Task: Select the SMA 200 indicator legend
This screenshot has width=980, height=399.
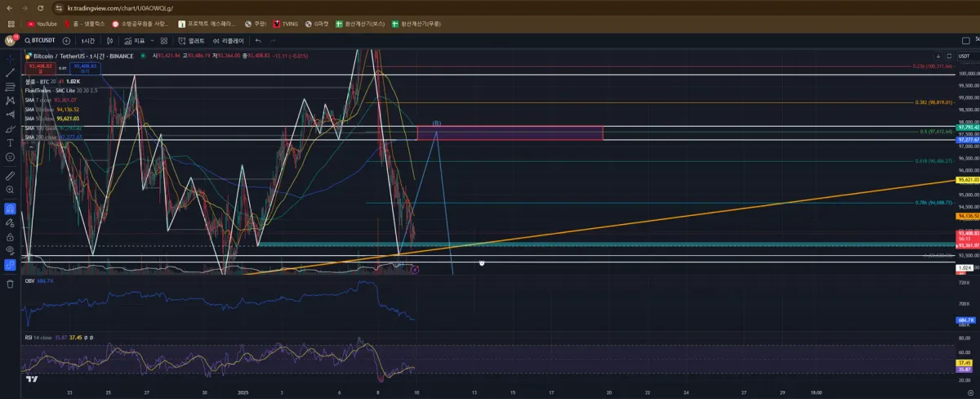Action: pyautogui.click(x=54, y=137)
